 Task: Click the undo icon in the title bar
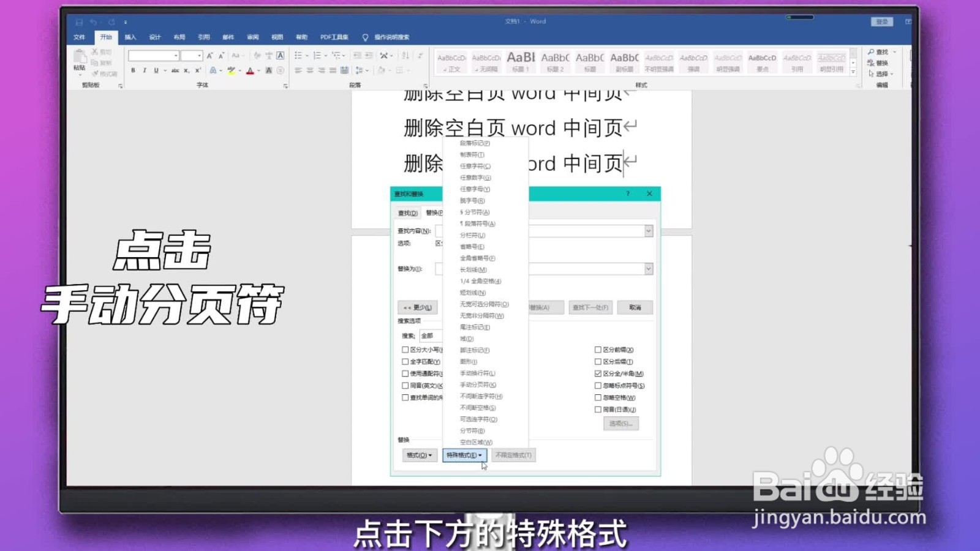point(93,22)
